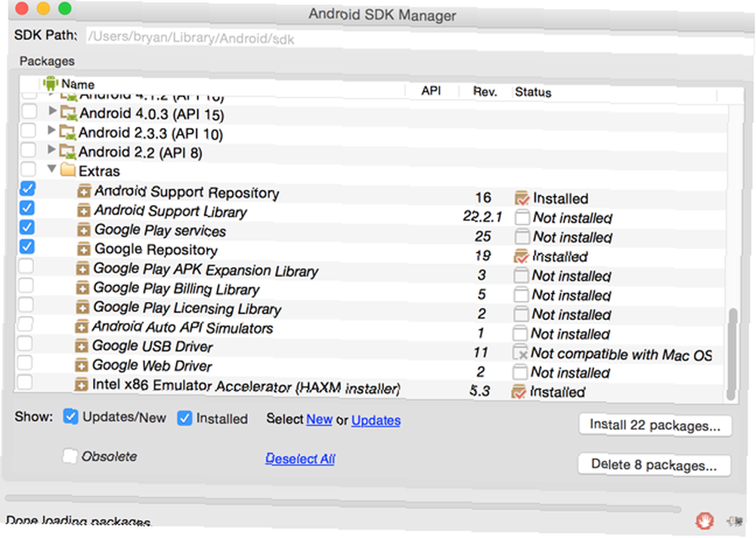Uncheck the Google Play services checkbox
Image resolution: width=756 pixels, height=538 pixels.
27,227
